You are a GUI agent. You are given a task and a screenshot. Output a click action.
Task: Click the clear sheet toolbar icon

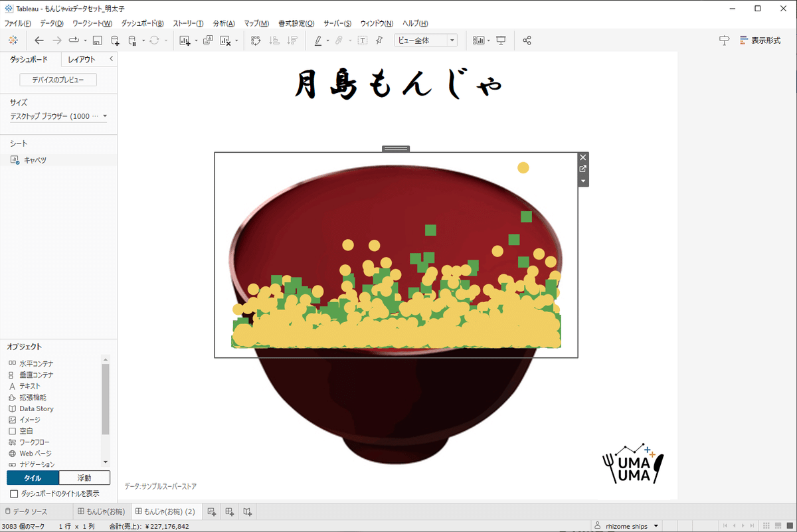(x=226, y=40)
